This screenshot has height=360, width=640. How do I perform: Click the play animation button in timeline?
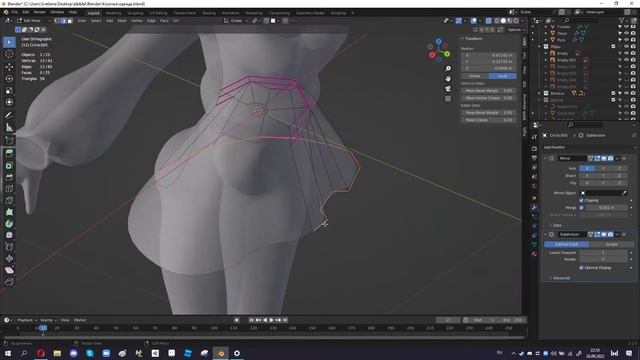click(271, 320)
